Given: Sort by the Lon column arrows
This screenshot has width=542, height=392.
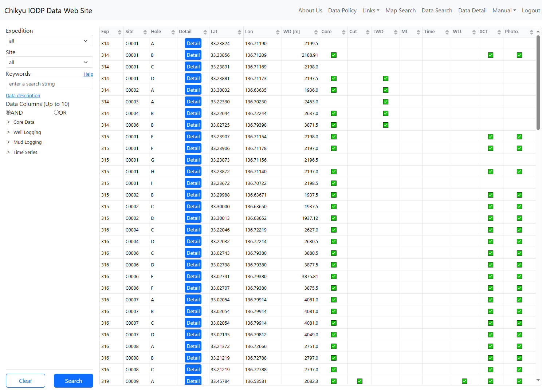Looking at the screenshot, I should coord(278,32).
